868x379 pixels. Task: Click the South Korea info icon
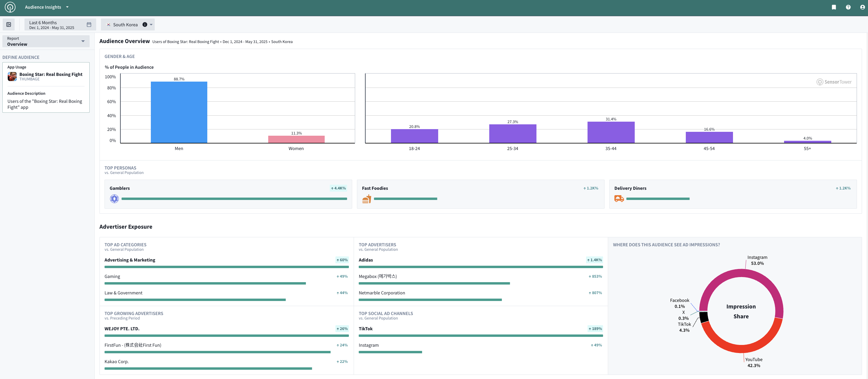coord(145,25)
